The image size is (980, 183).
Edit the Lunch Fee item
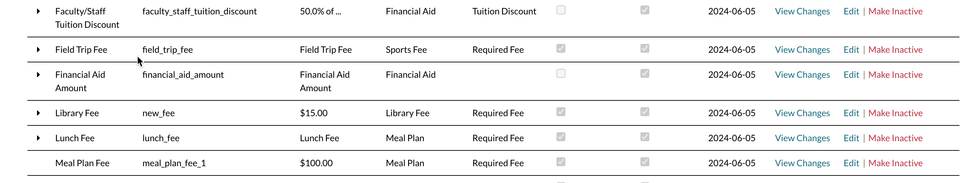[851, 138]
